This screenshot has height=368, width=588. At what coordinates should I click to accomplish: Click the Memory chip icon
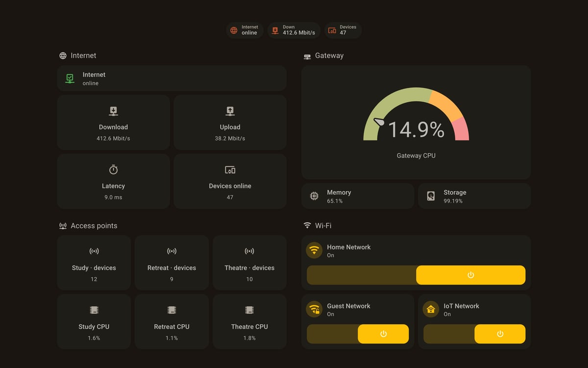point(314,196)
